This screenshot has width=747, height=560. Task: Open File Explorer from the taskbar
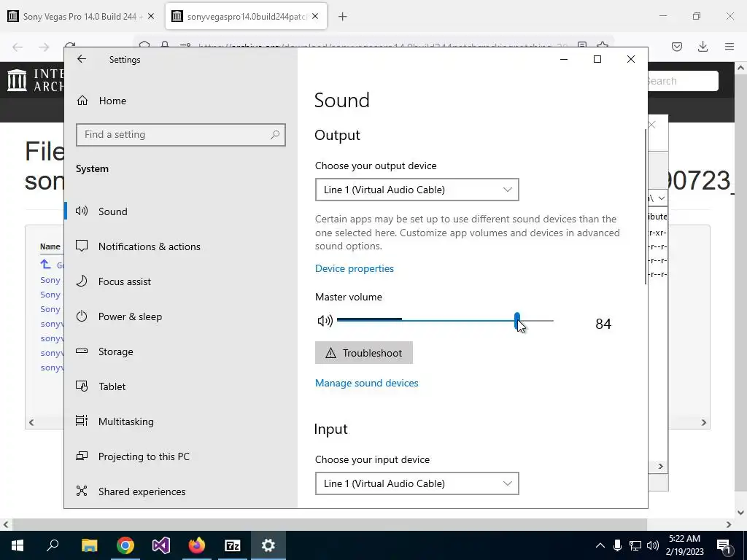pyautogui.click(x=89, y=545)
